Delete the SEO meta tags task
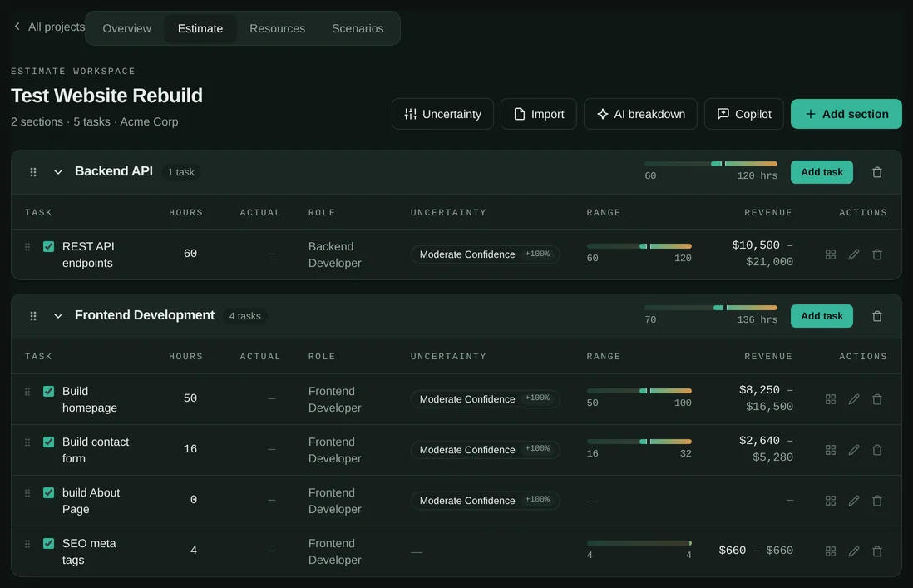Image resolution: width=913 pixels, height=588 pixels. coord(877,551)
